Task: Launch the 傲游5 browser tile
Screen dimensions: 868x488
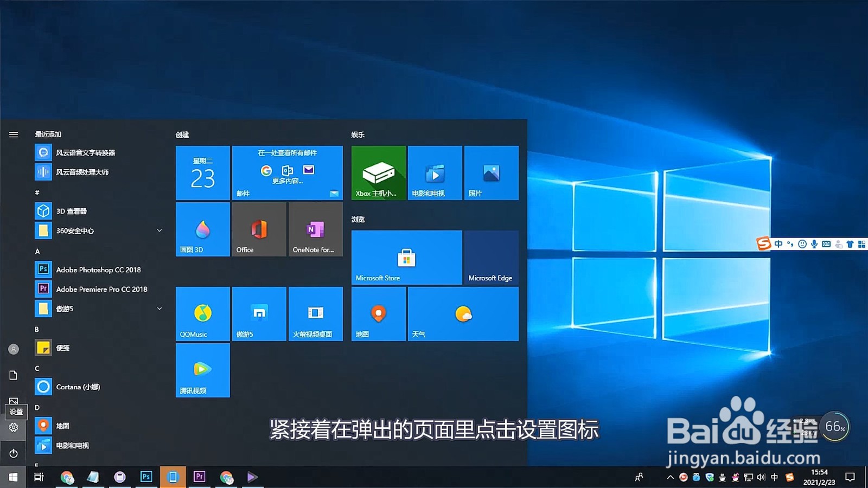Action: click(x=259, y=314)
